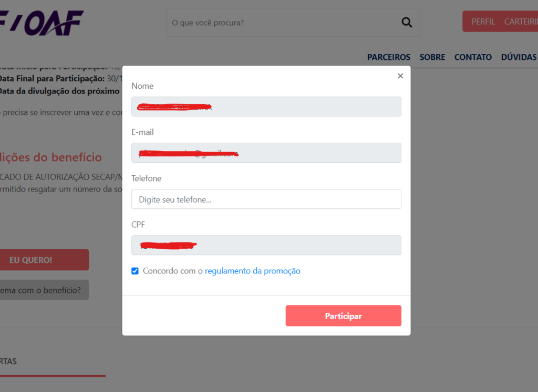The width and height of the screenshot is (538, 392).
Task: Focus the "O que você procura?" search box
Action: [284, 23]
